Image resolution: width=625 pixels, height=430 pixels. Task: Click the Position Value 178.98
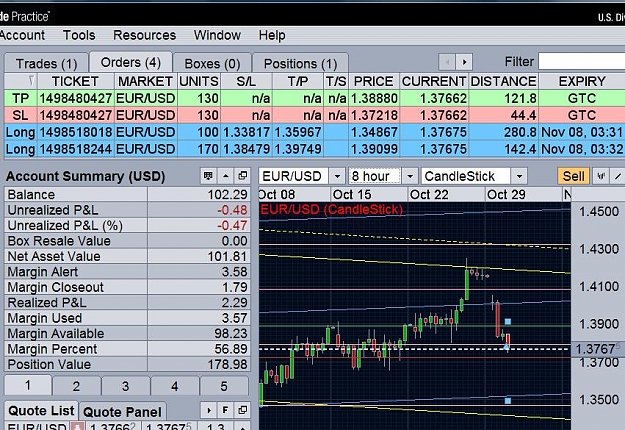point(227,364)
